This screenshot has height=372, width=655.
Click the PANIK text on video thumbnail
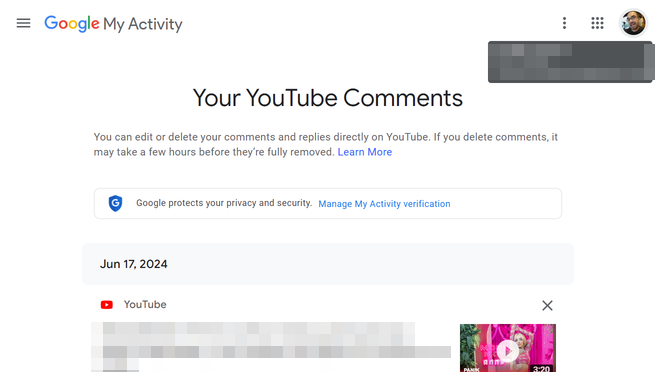(x=471, y=369)
